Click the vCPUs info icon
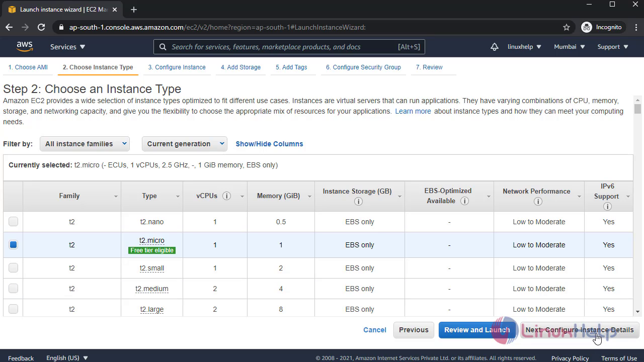The height and width of the screenshot is (362, 644). click(x=227, y=196)
